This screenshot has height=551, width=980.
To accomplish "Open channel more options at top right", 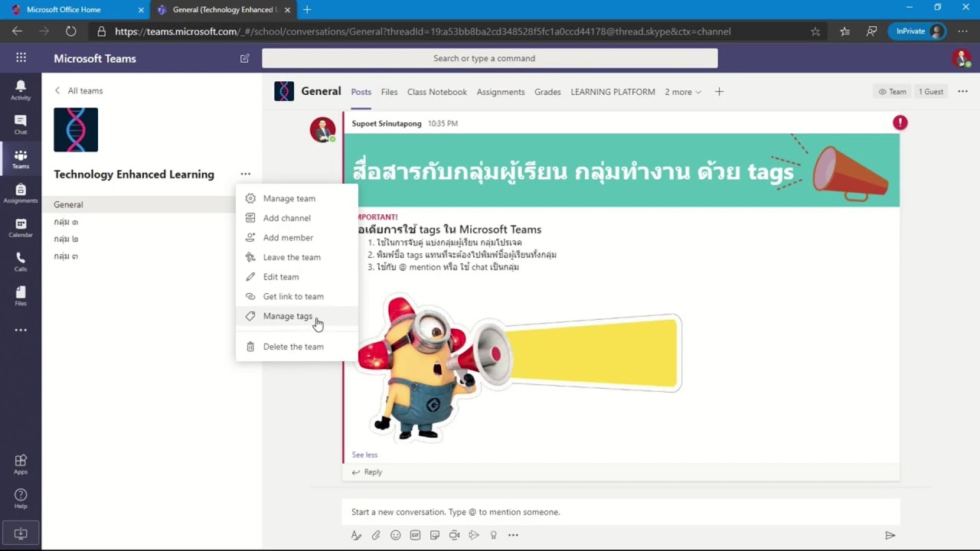I will pos(962,92).
